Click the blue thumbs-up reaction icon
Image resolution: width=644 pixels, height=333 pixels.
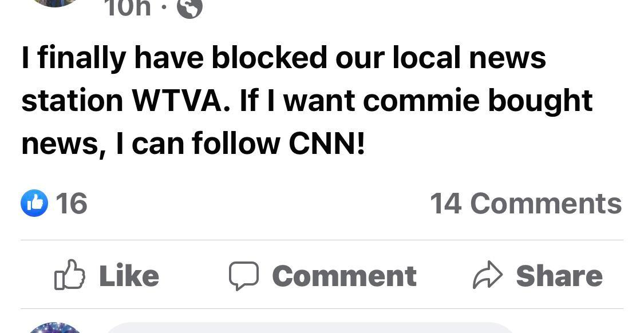click(x=35, y=203)
